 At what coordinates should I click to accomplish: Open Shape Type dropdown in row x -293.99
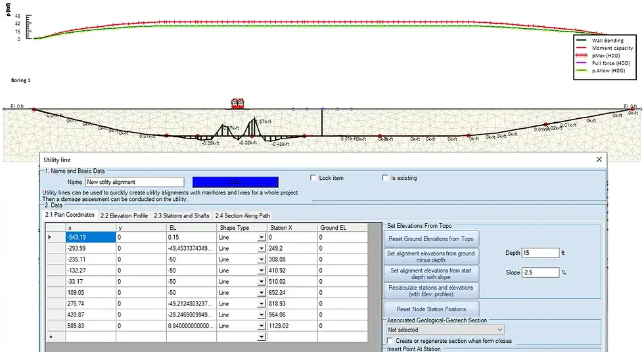tap(262, 249)
